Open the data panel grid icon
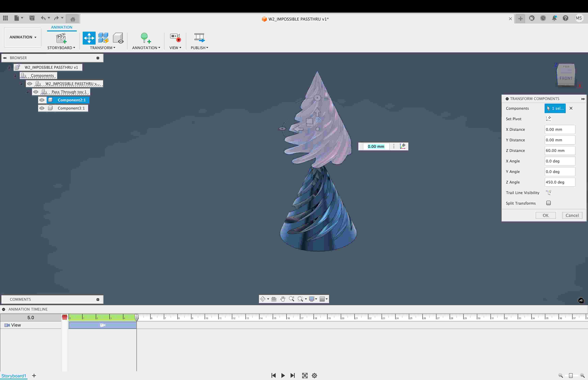 click(x=5, y=18)
